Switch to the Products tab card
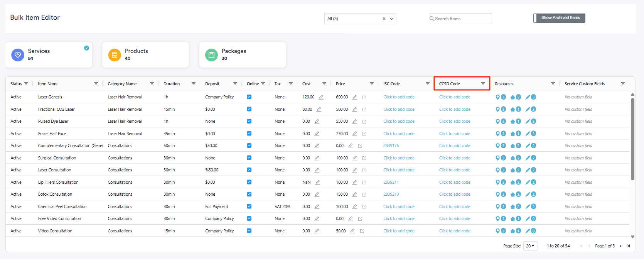644x259 pixels. [x=145, y=55]
